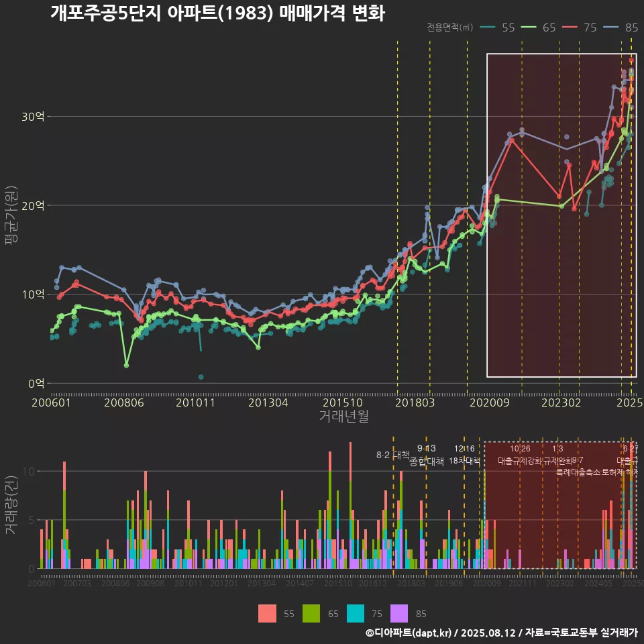The height and width of the screenshot is (644, 644).
Task: Click the 0억 y-axis label
Action: [x=36, y=384]
